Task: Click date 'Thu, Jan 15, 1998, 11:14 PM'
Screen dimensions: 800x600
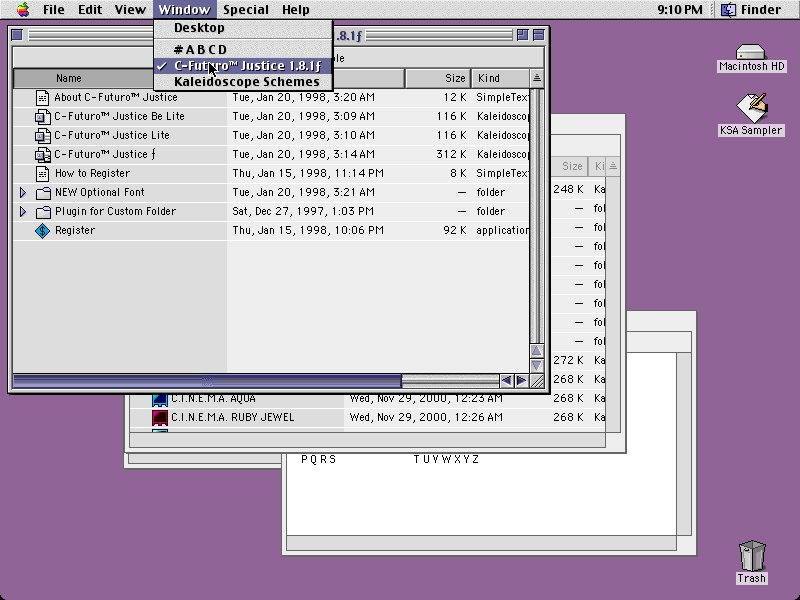Action: 308,173
